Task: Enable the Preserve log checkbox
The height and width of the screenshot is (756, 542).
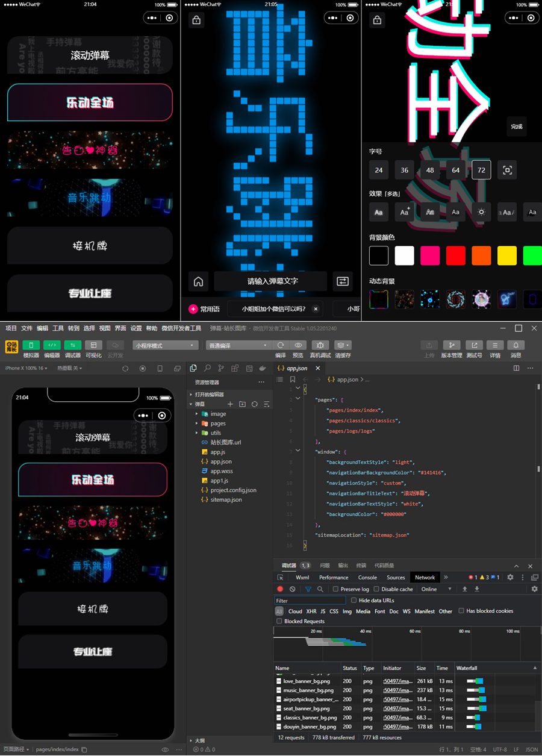Action: [x=335, y=589]
